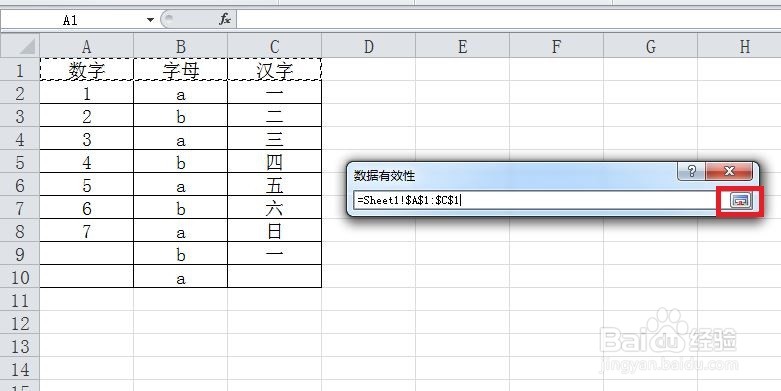
Task: Click cell A5 with value 4
Action: click(87, 161)
